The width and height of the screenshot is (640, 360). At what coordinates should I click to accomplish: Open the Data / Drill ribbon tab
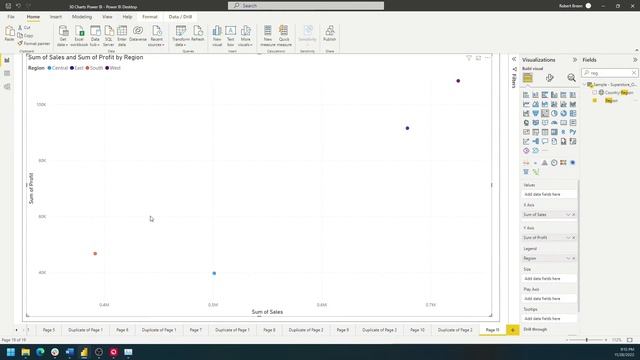pyautogui.click(x=180, y=17)
